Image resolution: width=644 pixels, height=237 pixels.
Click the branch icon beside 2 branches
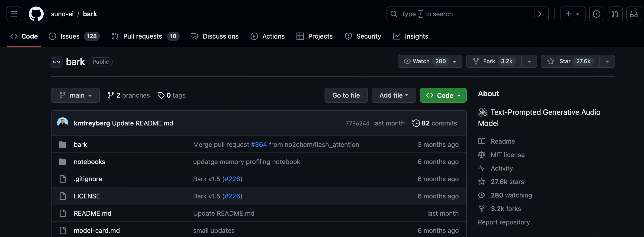(110, 95)
